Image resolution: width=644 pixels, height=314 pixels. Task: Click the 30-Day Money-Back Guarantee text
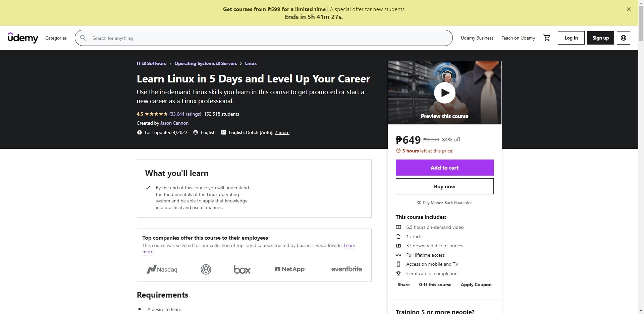444,203
